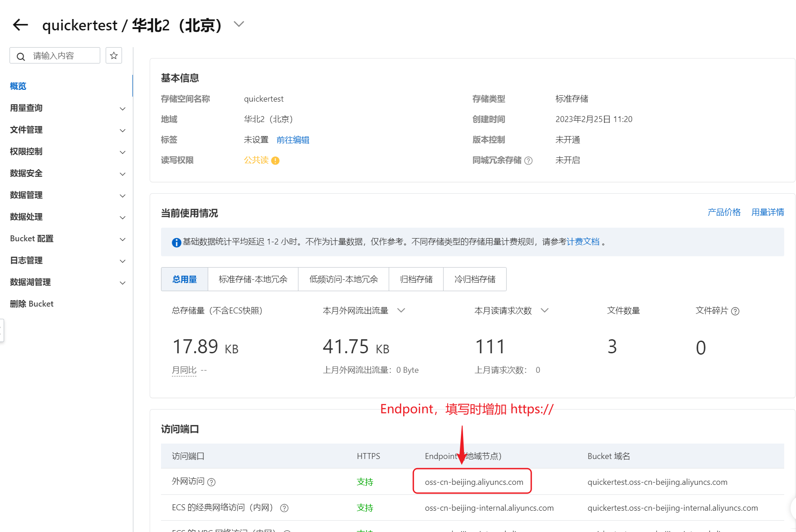Click endpoint oss-cn-beijing-internal.aliyuncs.com
Viewport: 796px width, 532px height.
pos(489,508)
